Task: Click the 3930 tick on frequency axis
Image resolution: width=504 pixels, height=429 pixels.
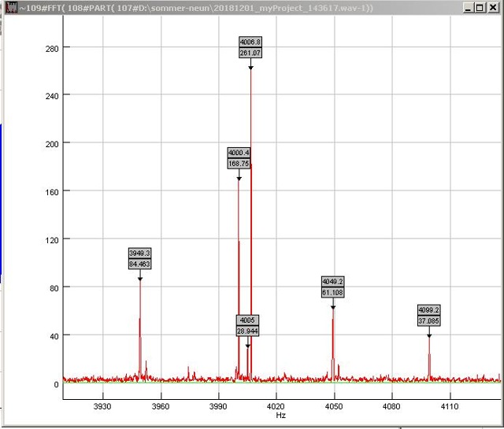Action: [x=102, y=406]
